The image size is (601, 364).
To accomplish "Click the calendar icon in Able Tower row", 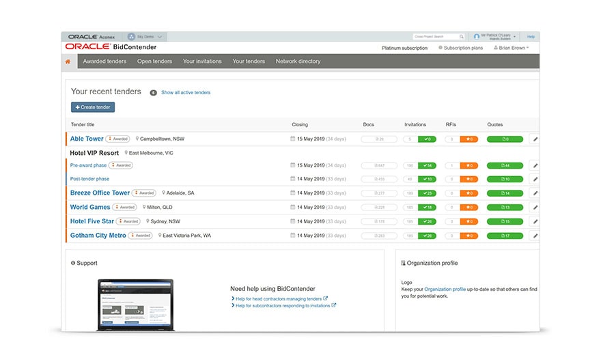I will pos(293,139).
